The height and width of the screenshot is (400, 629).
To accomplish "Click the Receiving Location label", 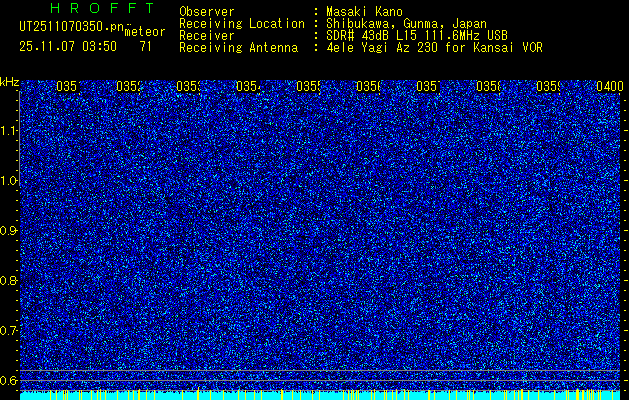I will 242,24.
